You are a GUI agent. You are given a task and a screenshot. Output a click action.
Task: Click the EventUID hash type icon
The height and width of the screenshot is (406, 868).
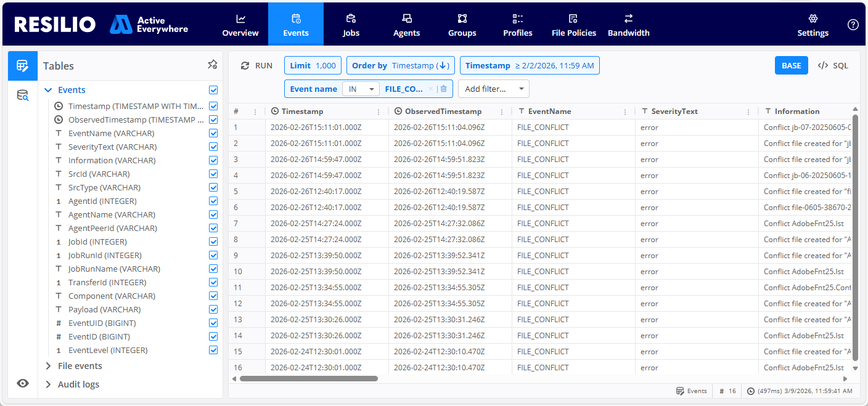pyautogui.click(x=59, y=323)
